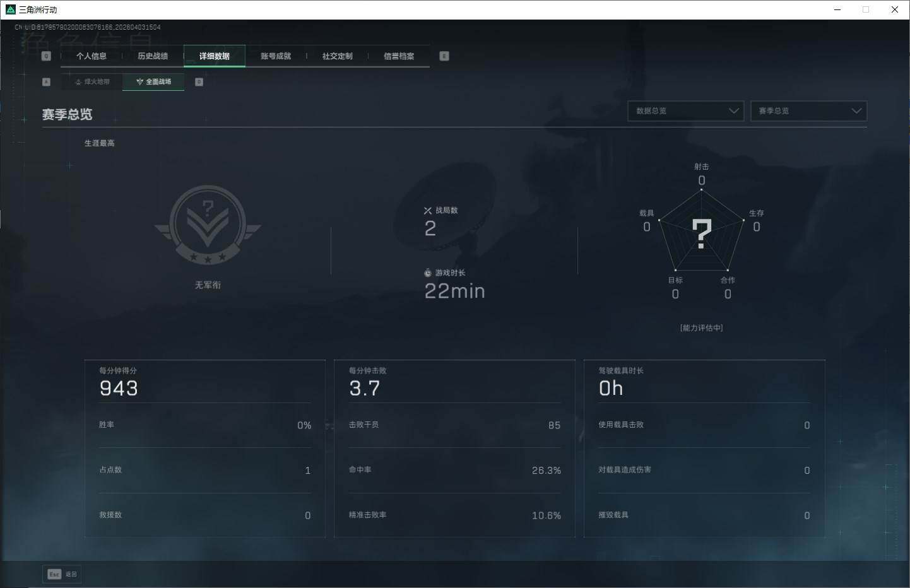This screenshot has width=910, height=588.
Task: Click the 每分钟得分 value 943
Action: coord(119,389)
